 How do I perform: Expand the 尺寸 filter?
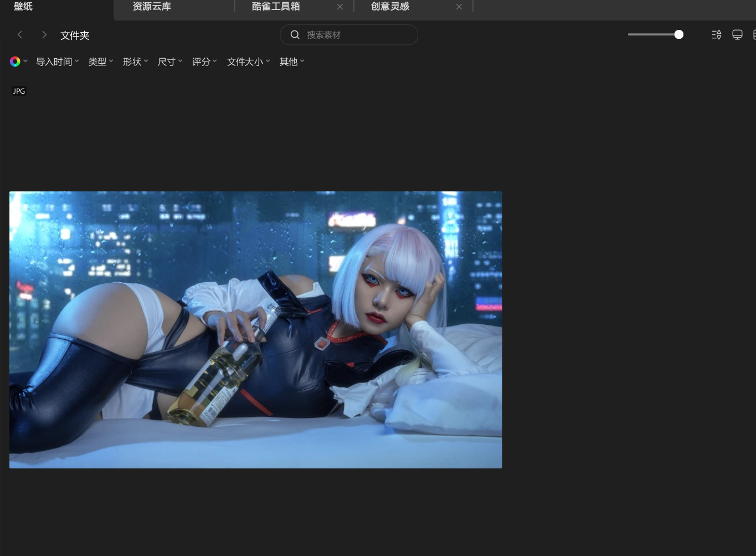click(170, 62)
